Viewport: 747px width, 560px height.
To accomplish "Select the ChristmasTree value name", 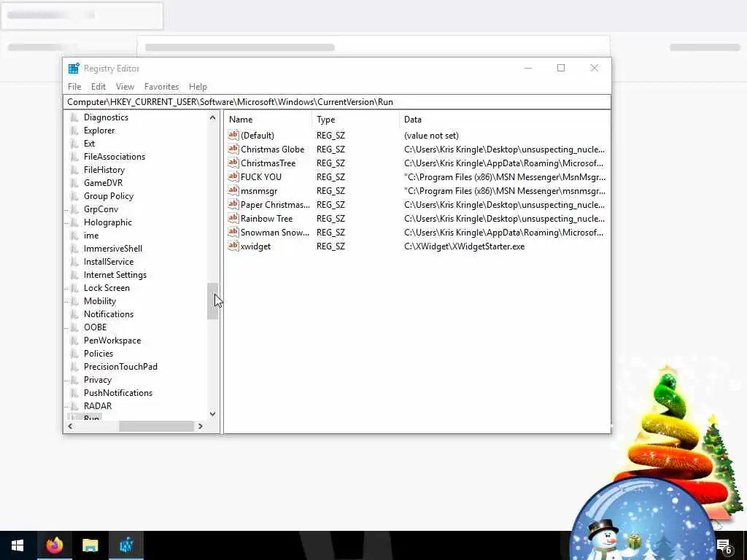I will tap(268, 163).
